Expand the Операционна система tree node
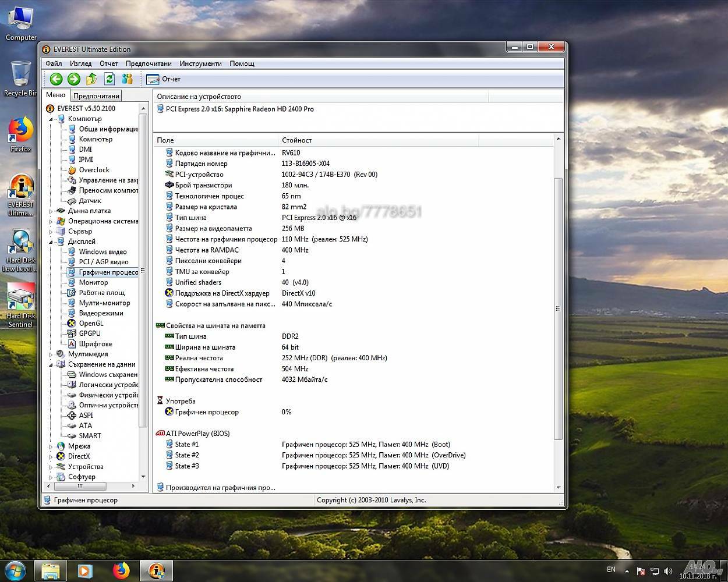 coord(51,221)
